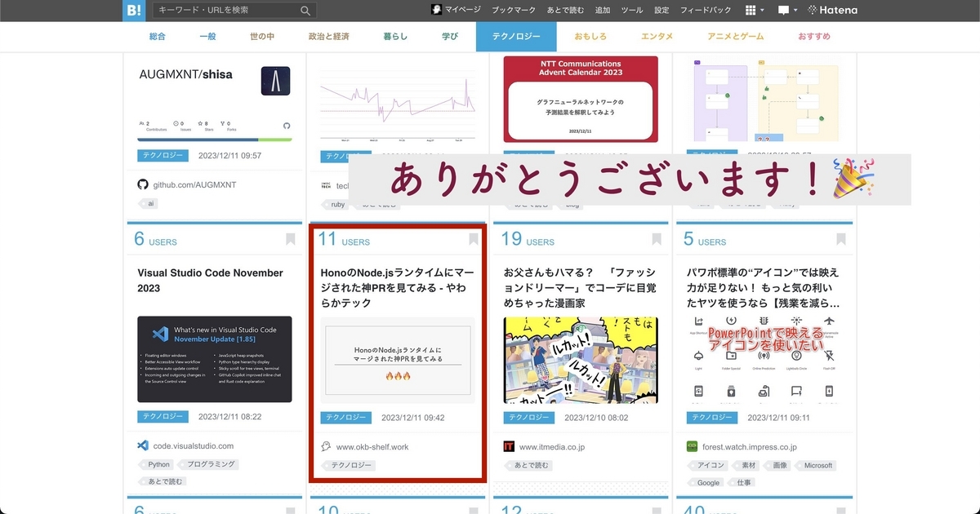Open あとで読む in top bar

pos(565,11)
